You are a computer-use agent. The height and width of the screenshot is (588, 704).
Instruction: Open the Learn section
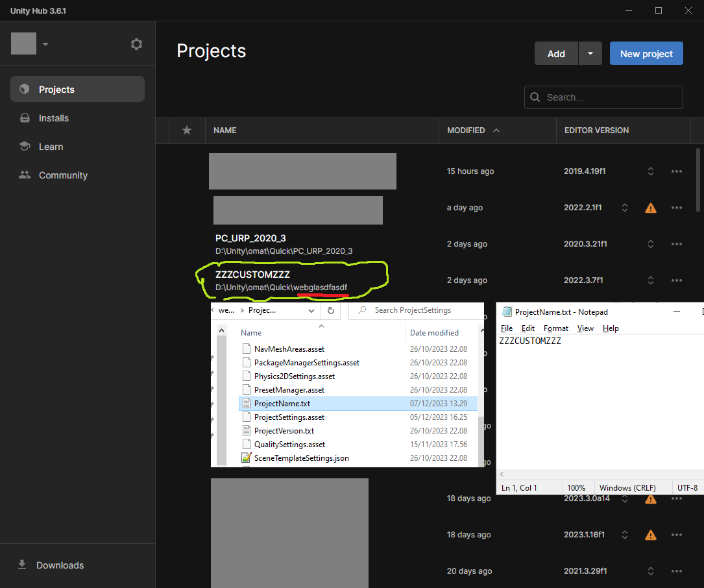pyautogui.click(x=49, y=147)
